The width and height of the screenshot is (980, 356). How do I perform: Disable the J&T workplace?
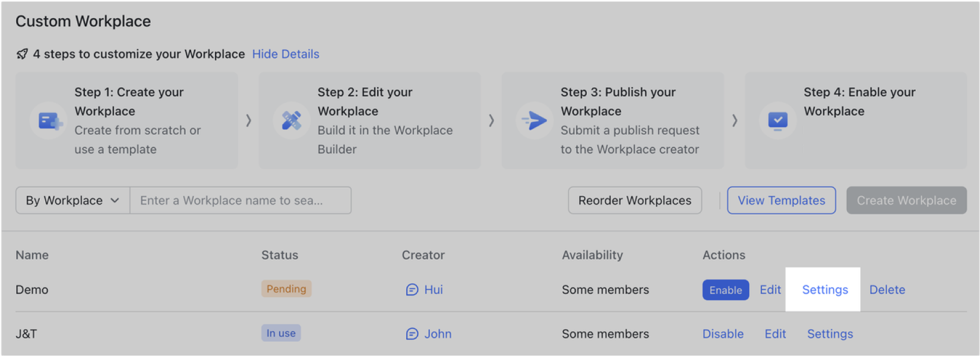coord(723,334)
